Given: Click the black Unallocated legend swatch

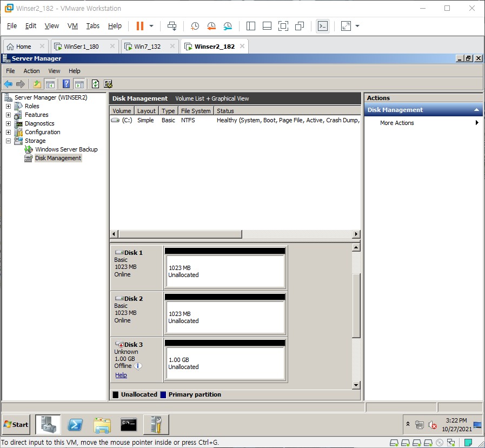Looking at the screenshot, I should click(x=116, y=395).
